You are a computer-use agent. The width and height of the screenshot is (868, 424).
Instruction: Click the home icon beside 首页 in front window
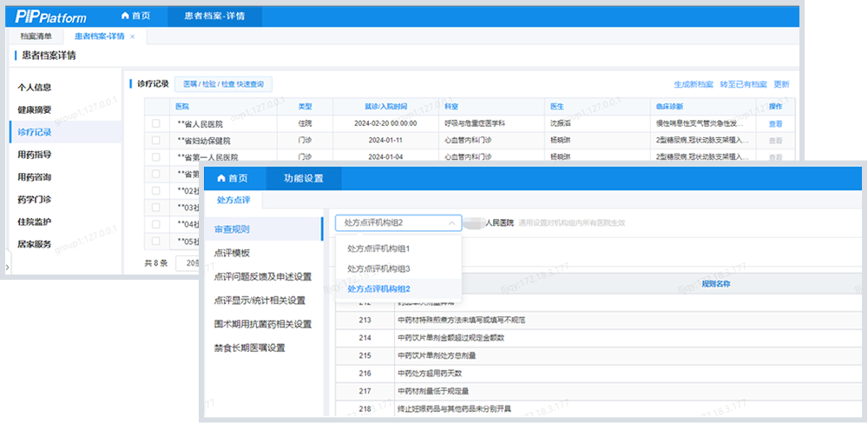(221, 178)
